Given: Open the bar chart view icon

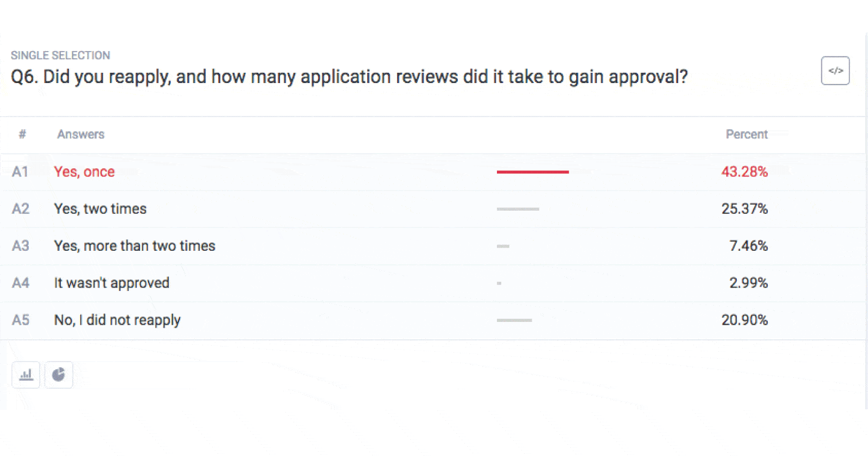Looking at the screenshot, I should click(26, 375).
